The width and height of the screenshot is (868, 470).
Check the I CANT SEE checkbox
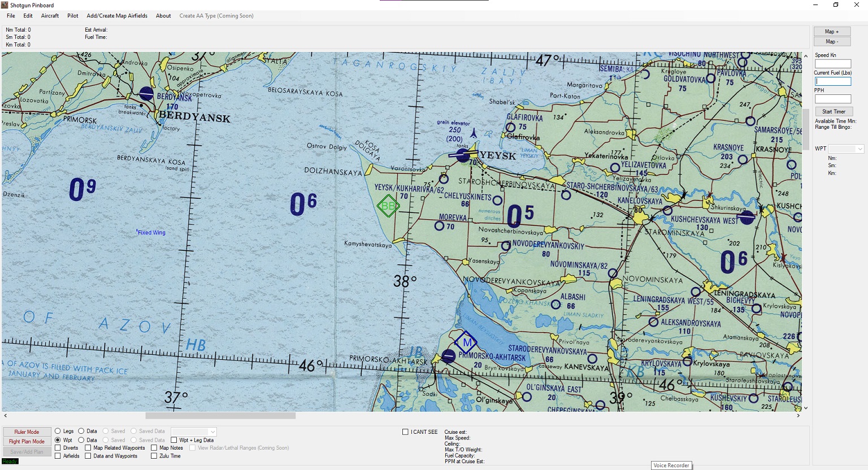405,432
